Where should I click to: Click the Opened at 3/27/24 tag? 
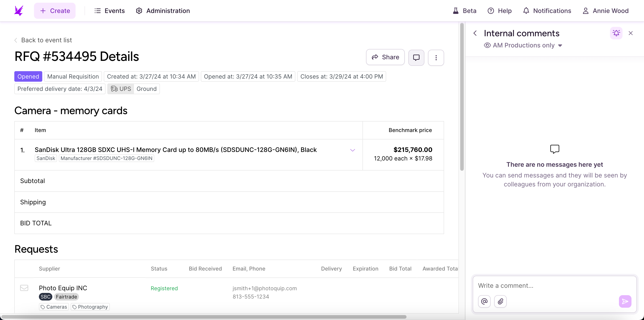tap(248, 76)
